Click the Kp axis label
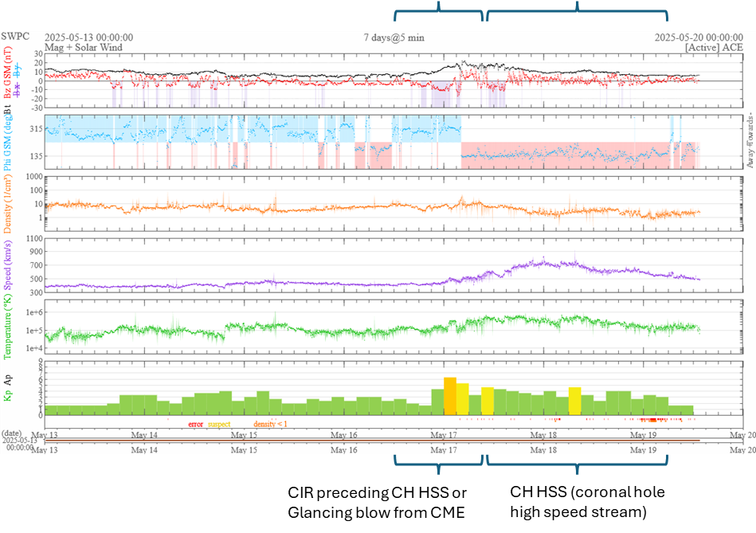This screenshot has height=533, width=756. coord(8,394)
